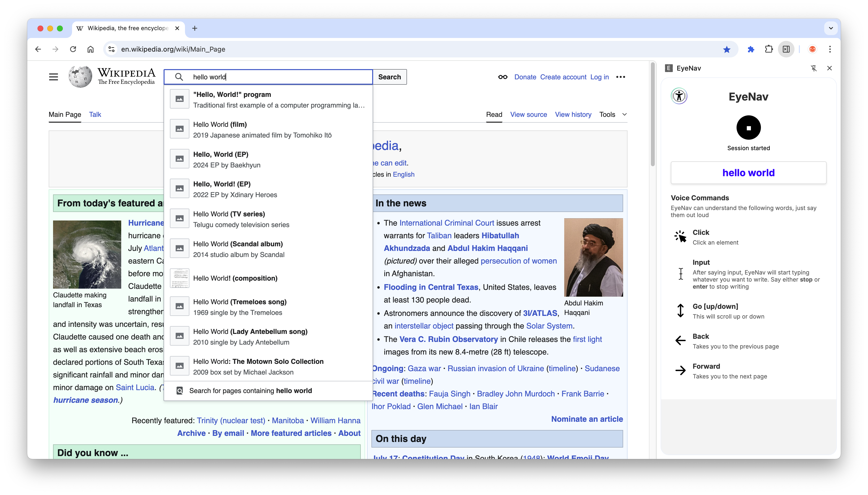Select "Hello, World!" program suggestion
Screen dimensions: 868x495
(x=268, y=100)
